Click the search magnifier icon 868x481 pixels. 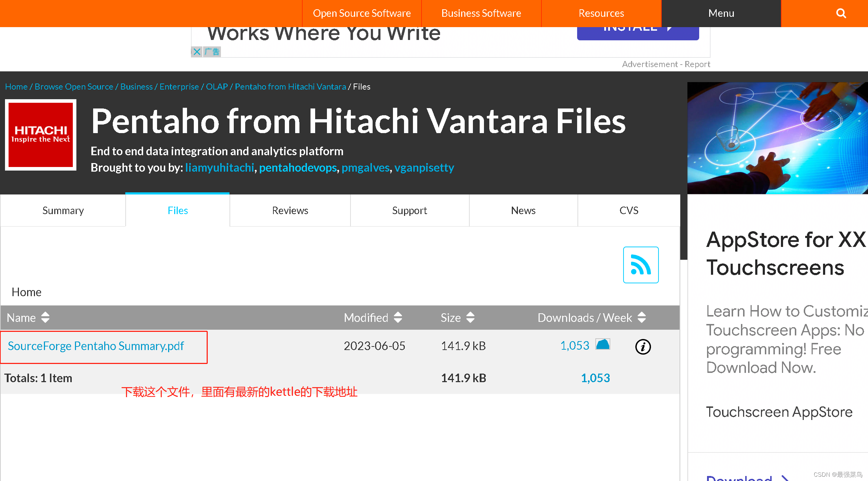841,13
